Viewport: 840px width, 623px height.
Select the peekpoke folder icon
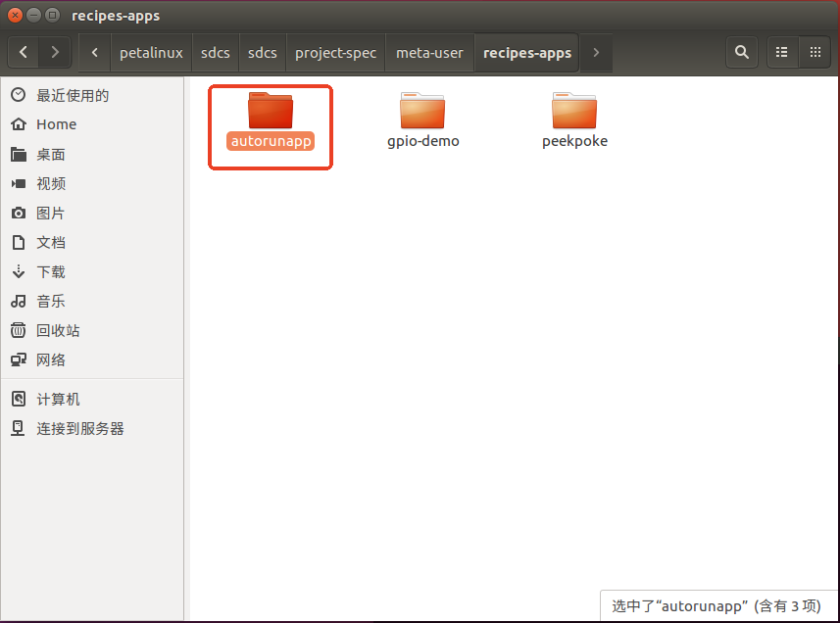click(x=574, y=111)
